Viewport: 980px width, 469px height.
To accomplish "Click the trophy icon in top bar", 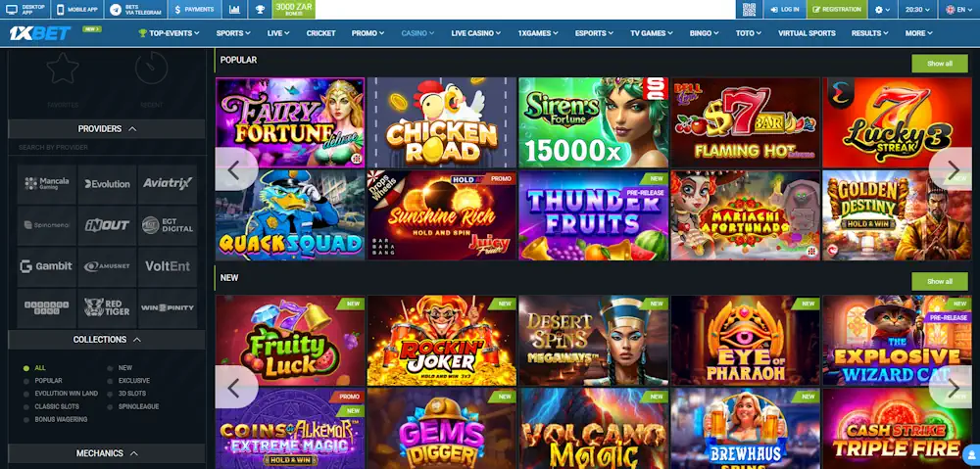I will (260, 10).
